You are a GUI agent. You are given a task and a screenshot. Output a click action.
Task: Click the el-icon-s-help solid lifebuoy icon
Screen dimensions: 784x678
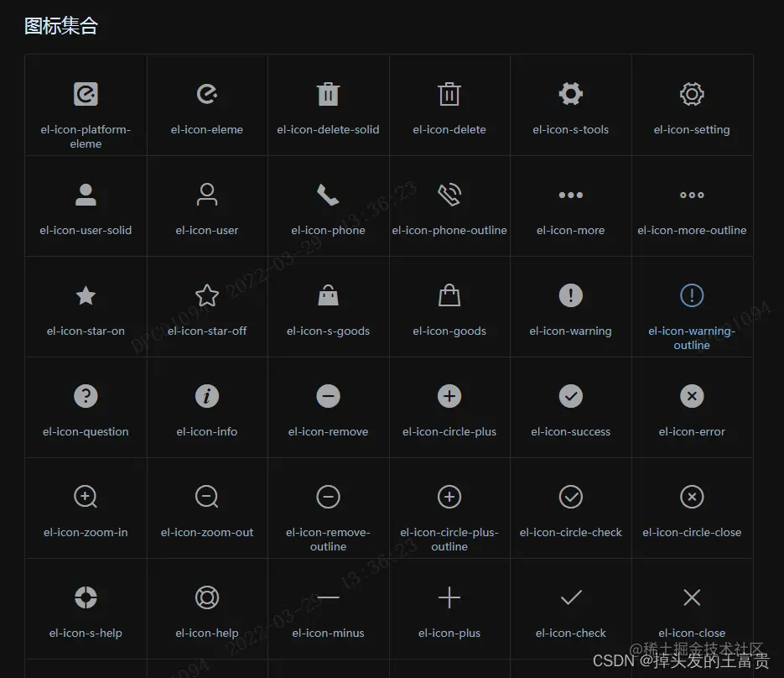pos(86,597)
